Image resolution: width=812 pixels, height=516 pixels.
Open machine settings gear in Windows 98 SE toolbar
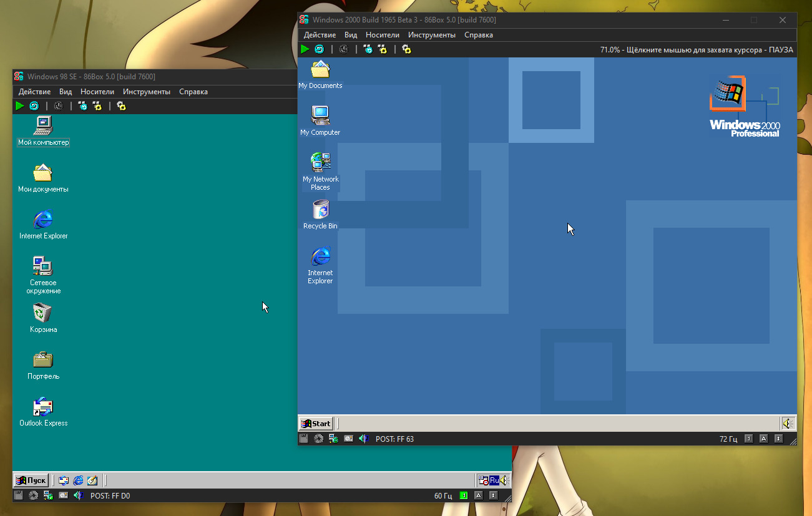pos(121,106)
